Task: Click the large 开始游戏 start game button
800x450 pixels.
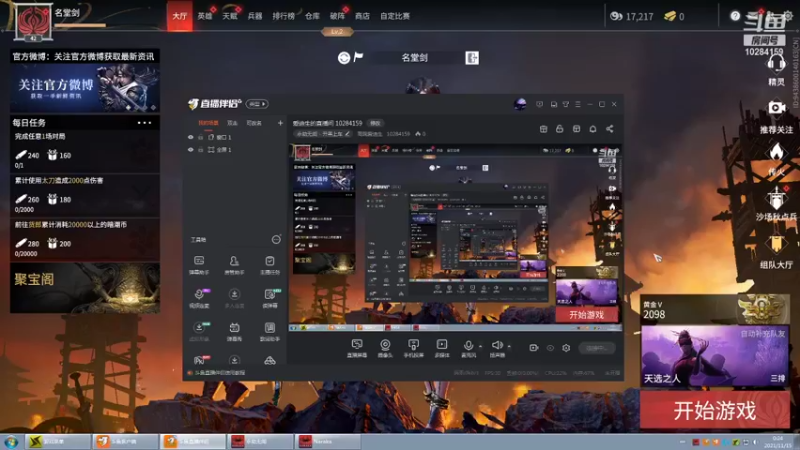Action: pyautogui.click(x=714, y=410)
